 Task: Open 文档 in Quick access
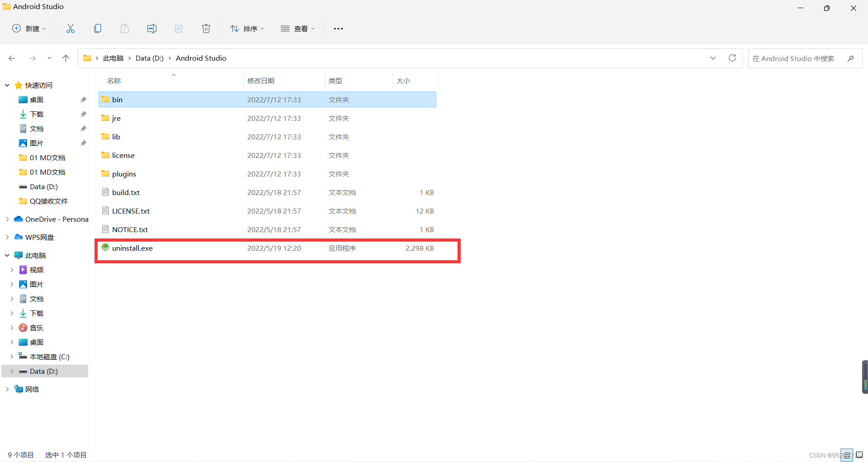tap(37, 129)
